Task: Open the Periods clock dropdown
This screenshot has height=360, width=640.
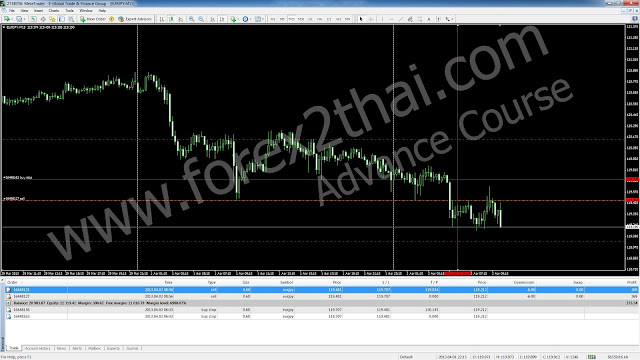Action: [245, 19]
